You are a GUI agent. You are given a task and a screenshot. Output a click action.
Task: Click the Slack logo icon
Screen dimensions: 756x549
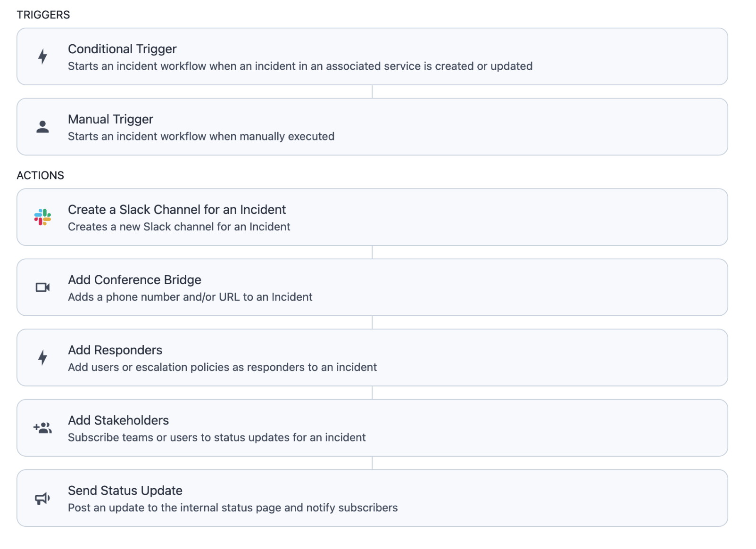[x=42, y=217]
